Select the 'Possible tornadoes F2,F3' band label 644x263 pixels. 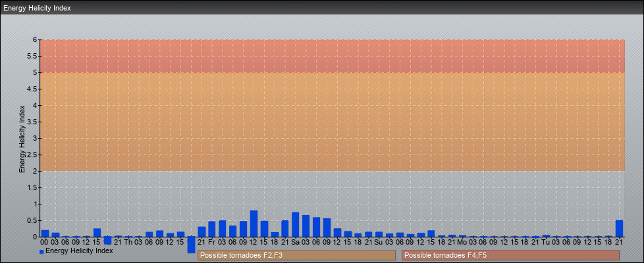[x=296, y=255]
